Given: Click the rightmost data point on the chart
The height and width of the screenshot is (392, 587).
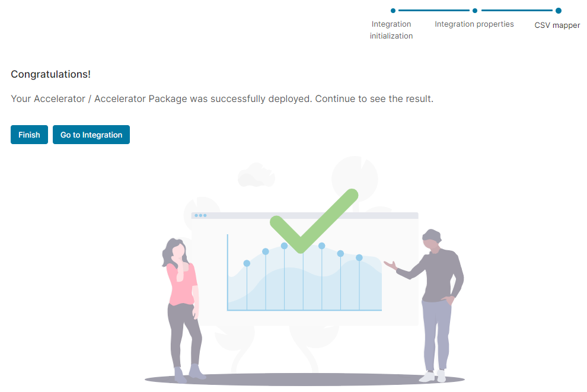Looking at the screenshot, I should click(x=359, y=257).
